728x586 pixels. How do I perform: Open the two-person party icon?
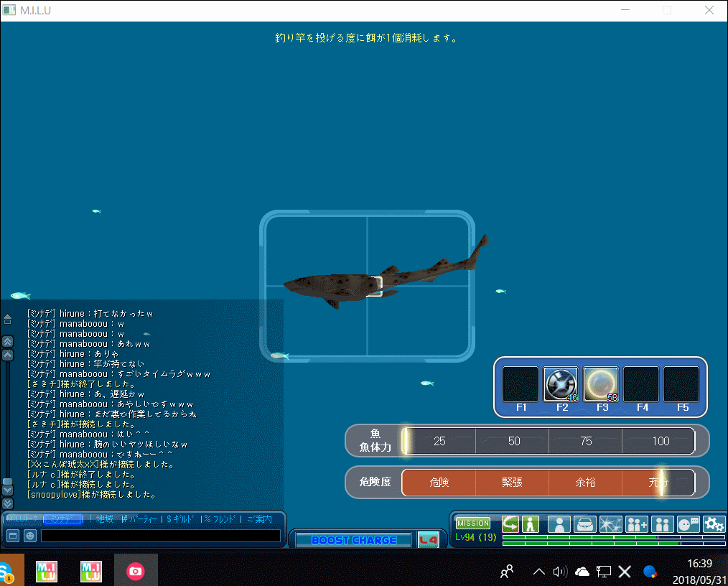coord(663,525)
